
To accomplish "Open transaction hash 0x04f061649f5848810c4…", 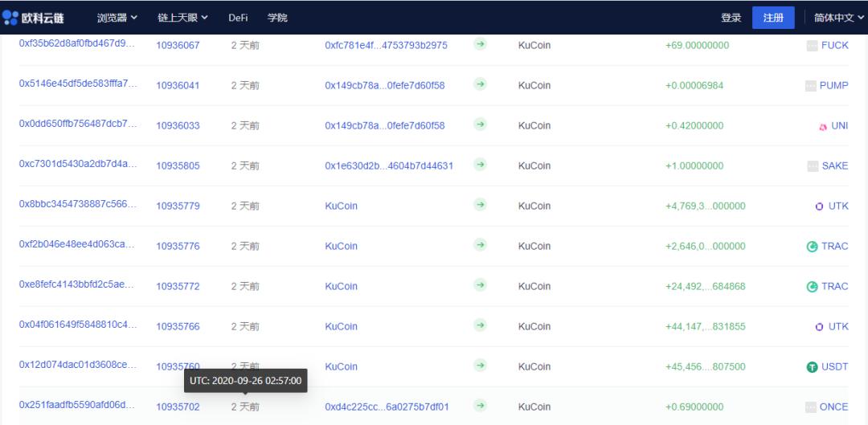I will pyautogui.click(x=77, y=325).
